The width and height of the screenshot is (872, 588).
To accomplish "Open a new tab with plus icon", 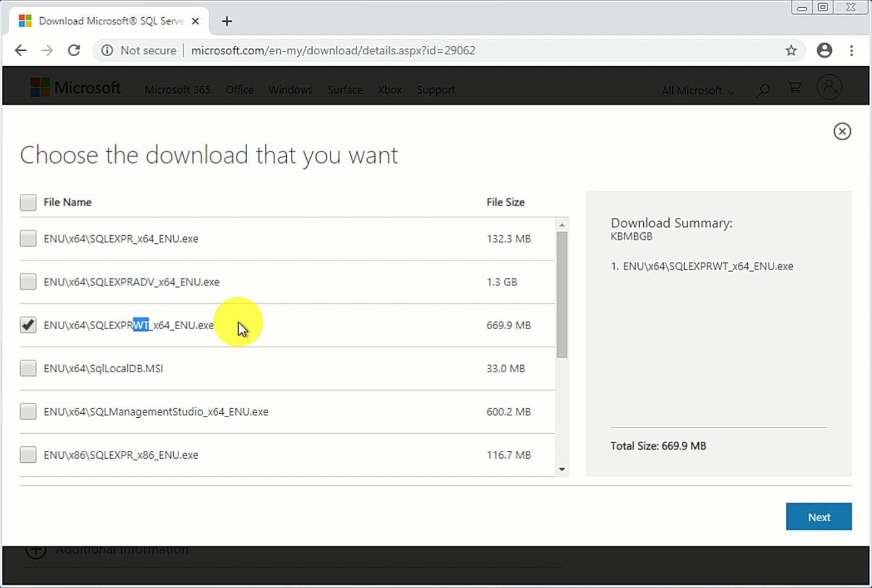I will (x=227, y=21).
